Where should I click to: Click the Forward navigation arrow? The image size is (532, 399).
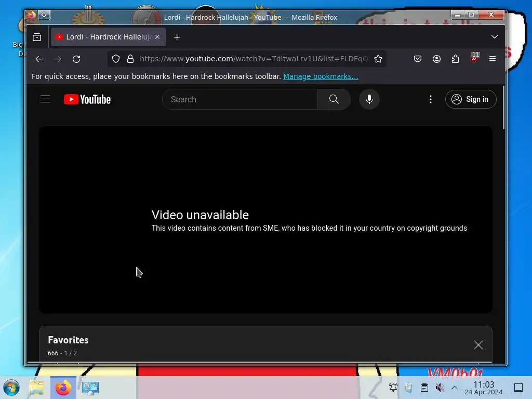[x=58, y=59]
